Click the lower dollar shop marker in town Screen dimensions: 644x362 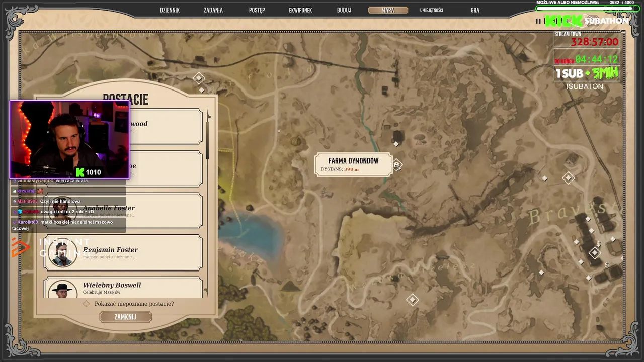(x=607, y=265)
